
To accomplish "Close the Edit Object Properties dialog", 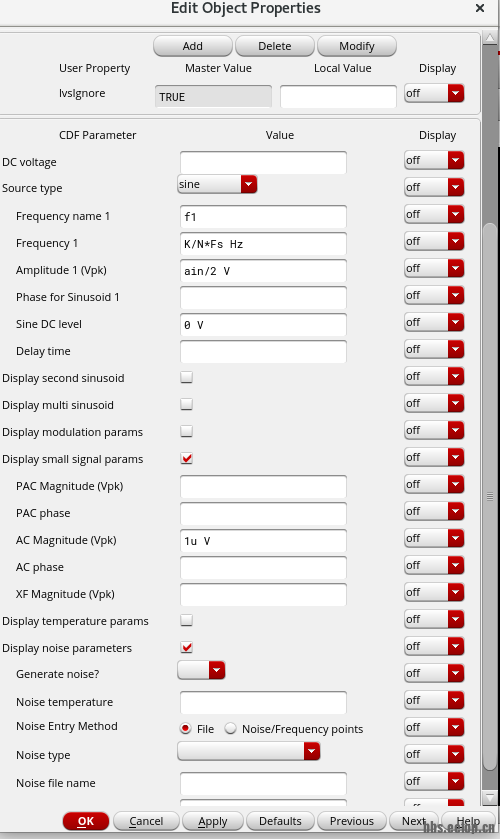I will (480, 8).
